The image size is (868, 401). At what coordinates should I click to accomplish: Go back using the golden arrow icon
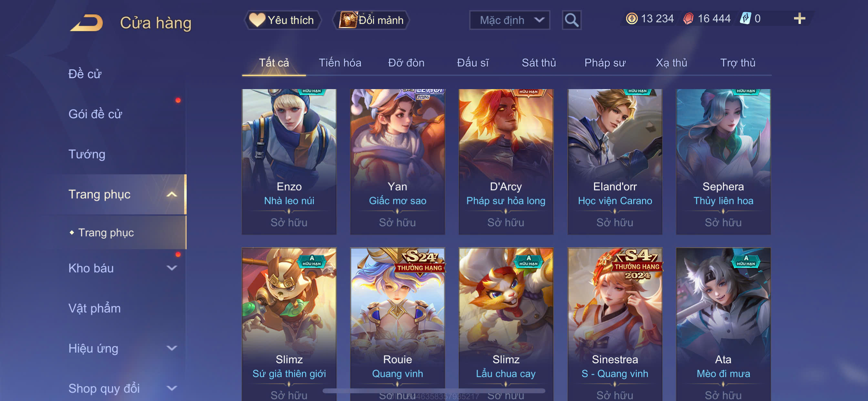[87, 23]
